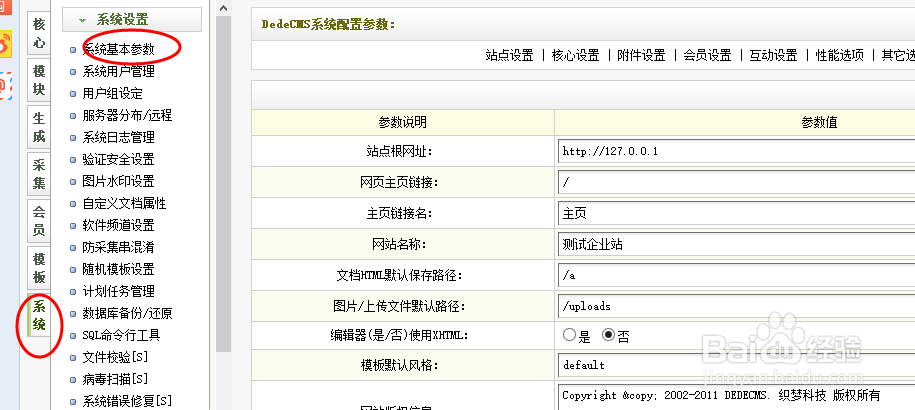The image size is (915, 410).
Task: Select 是 for editor XHTML option
Action: pos(569,335)
